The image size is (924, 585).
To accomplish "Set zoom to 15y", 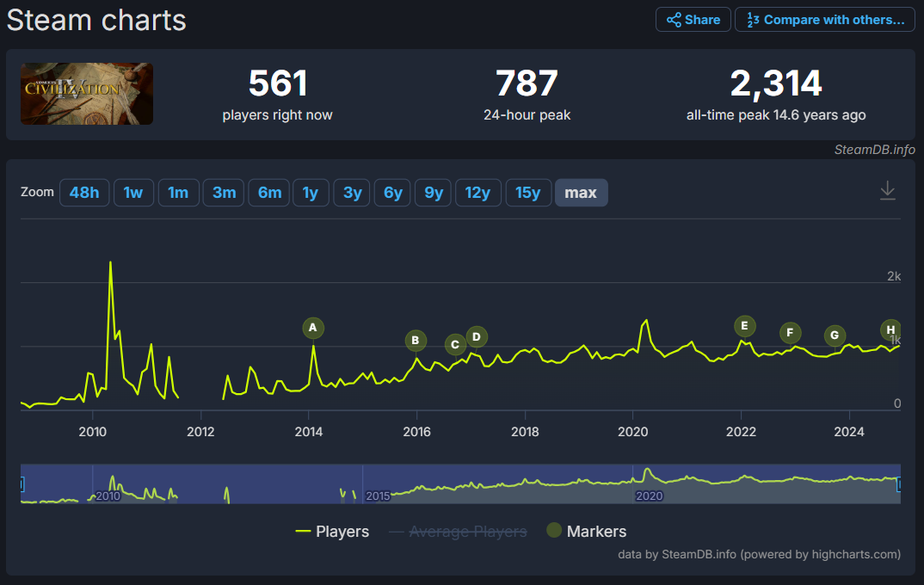I will coord(528,193).
